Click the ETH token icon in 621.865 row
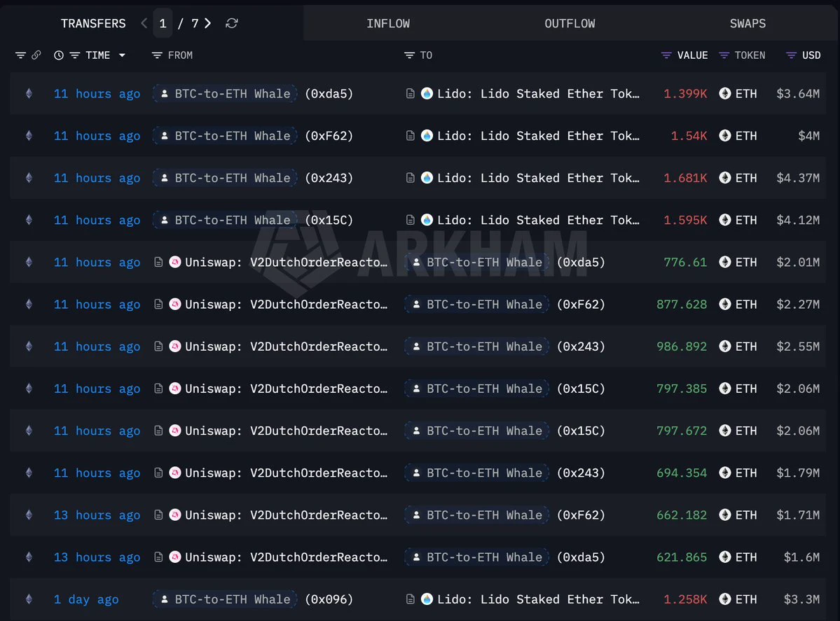Screen dimensions: 840x621 (x=725, y=557)
